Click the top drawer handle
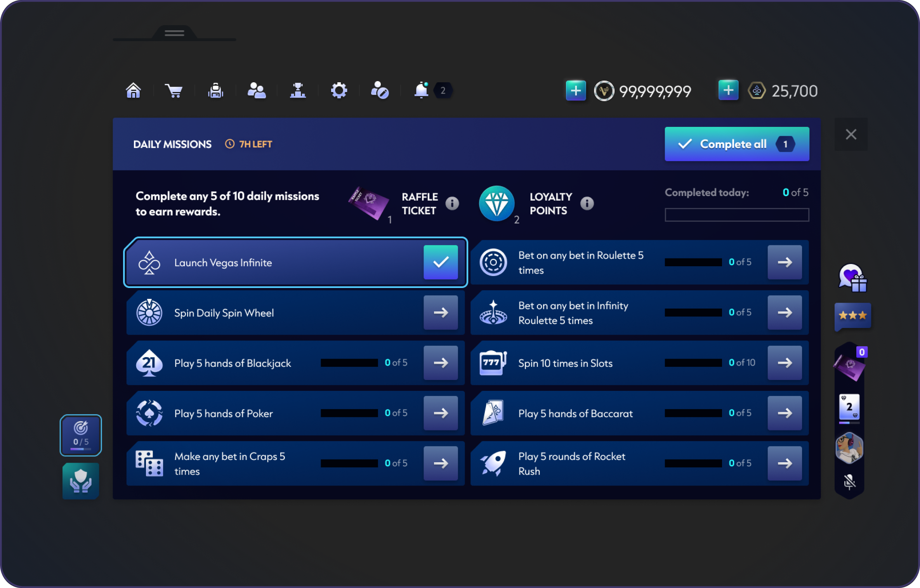This screenshot has width=920, height=588. pyautogui.click(x=174, y=33)
